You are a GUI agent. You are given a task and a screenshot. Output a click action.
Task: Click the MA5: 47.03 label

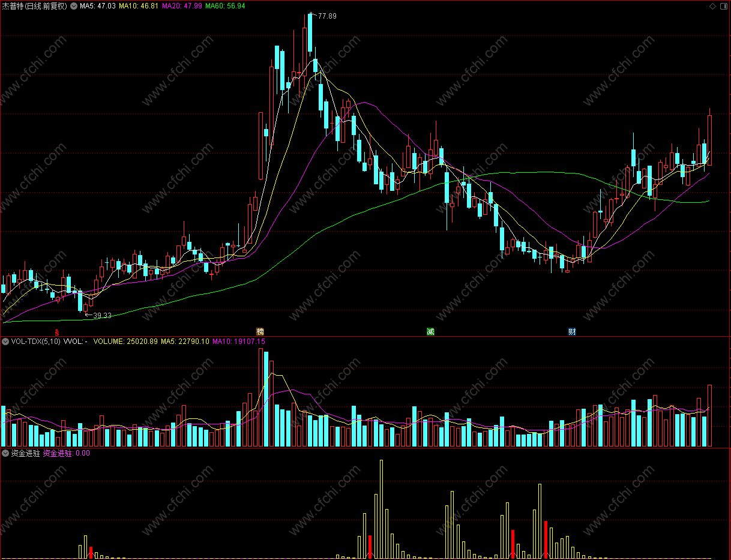(98, 6)
